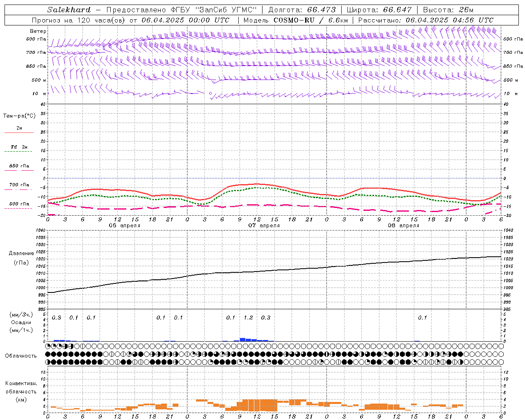525x420 pixels.
Task: Click the "(мм/1ч.)" precipitation unit label
Action: tap(21, 330)
